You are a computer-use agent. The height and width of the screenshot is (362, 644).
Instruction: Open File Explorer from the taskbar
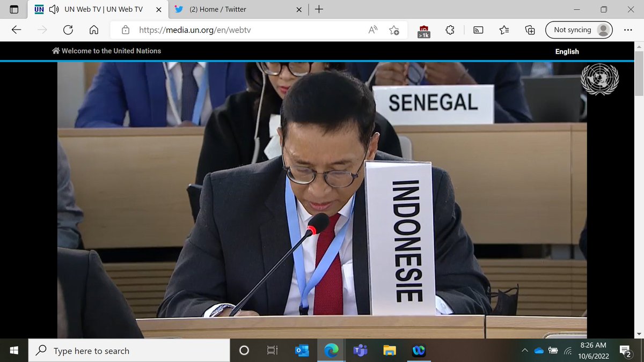[x=389, y=350]
